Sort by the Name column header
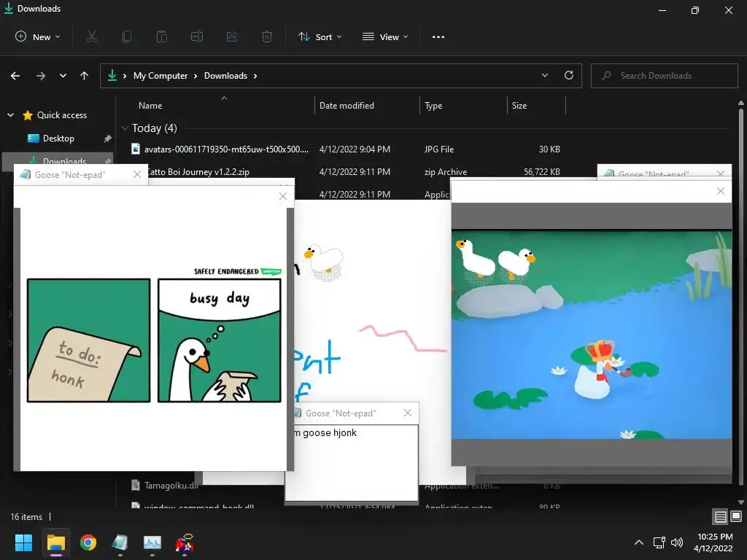This screenshot has height=560, width=747. (150, 105)
